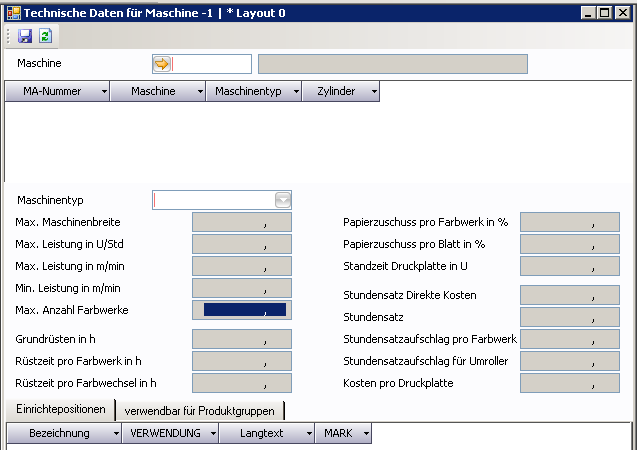
Task: Open the verwendbar für Produktgruppen tab
Action: tap(200, 410)
